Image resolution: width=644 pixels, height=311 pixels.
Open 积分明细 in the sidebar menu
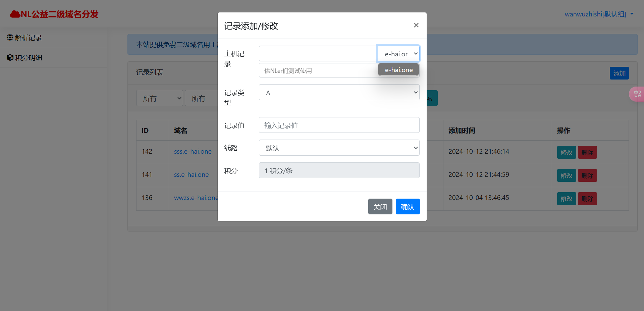tap(29, 58)
